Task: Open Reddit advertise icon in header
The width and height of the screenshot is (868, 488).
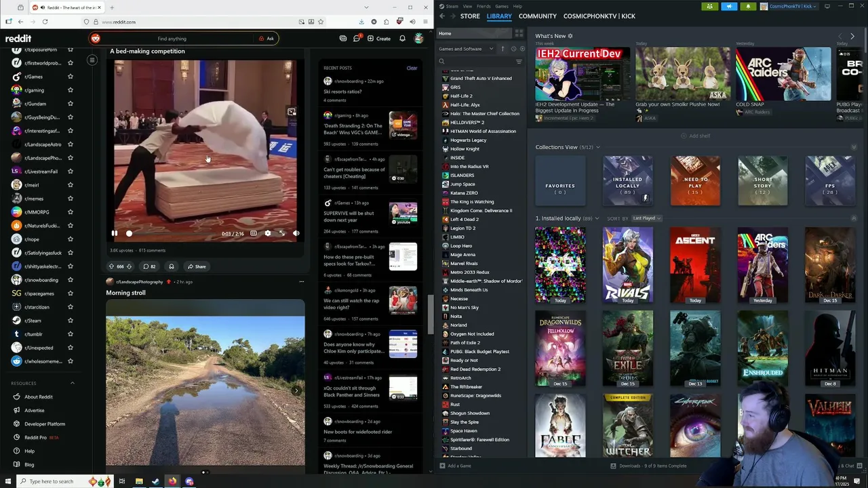Action: 343,39
